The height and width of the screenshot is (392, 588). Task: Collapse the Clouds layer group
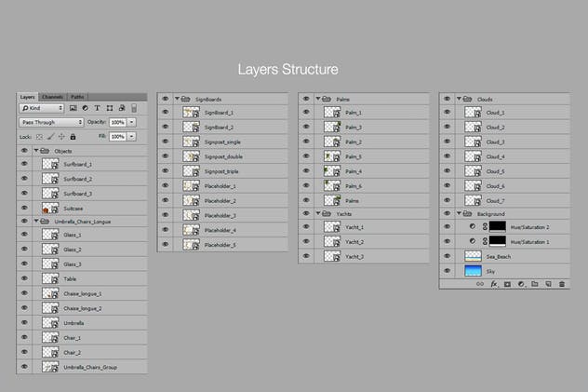click(x=459, y=98)
